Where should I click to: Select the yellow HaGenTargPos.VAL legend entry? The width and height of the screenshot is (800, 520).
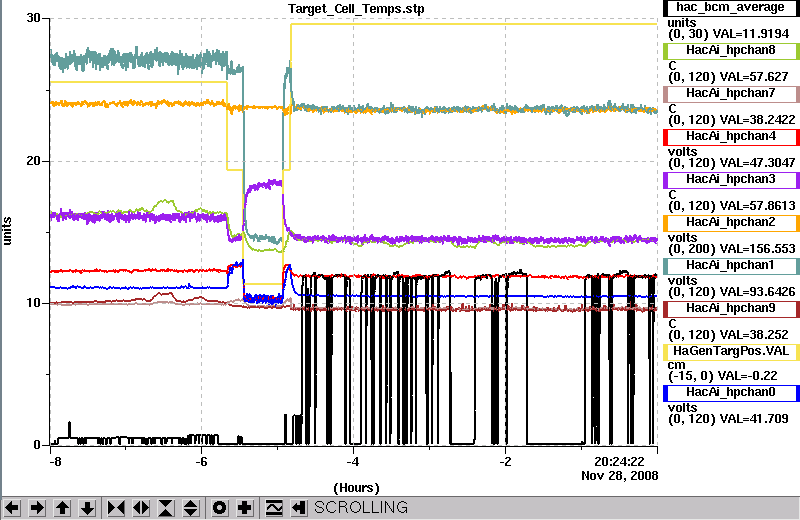pyautogui.click(x=731, y=352)
